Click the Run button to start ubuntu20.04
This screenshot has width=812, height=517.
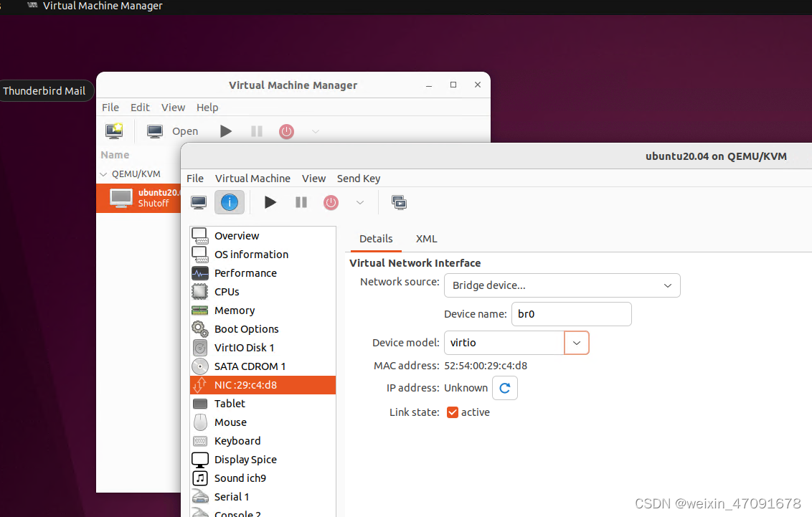(270, 202)
